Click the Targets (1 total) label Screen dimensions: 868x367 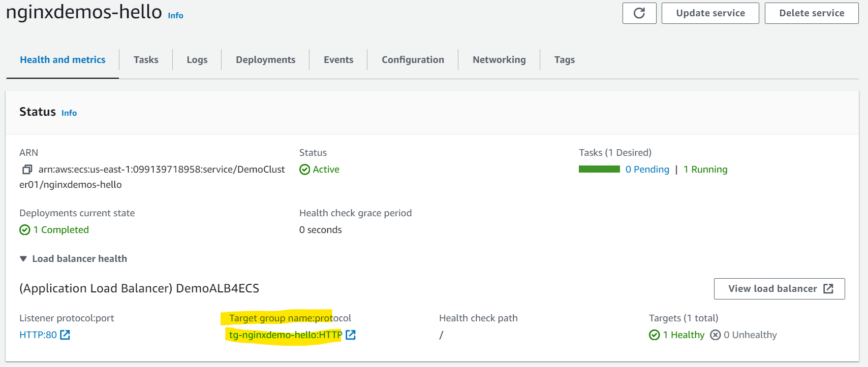pyautogui.click(x=684, y=318)
